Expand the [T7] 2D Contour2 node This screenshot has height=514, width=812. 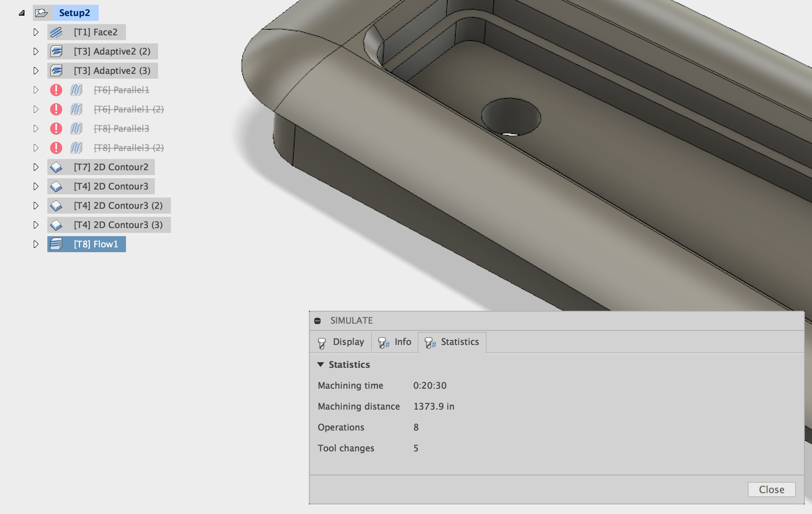click(x=36, y=167)
